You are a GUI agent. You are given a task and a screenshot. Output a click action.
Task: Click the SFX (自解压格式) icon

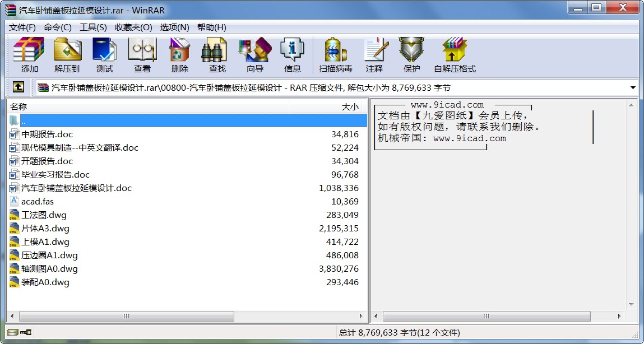coord(455,55)
